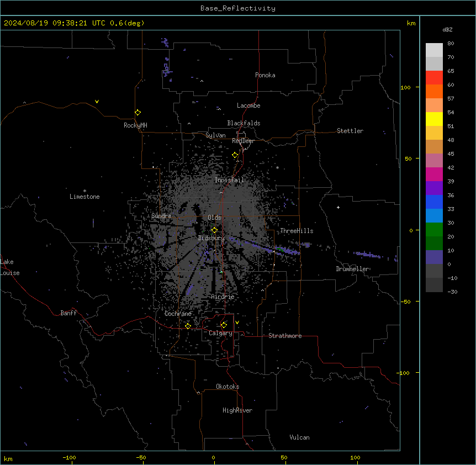The image size is (476, 465).
Task: Click the km label beside the horizontal axis
Action: point(8,459)
